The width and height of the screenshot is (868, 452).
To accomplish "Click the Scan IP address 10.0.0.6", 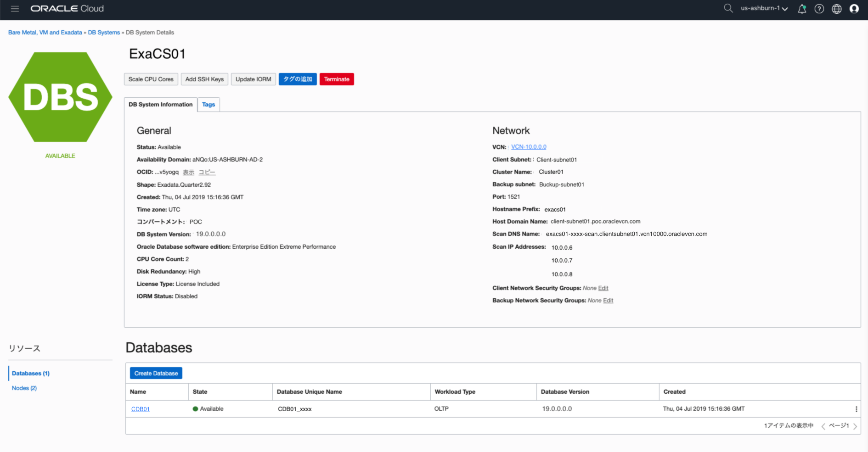I will (562, 248).
